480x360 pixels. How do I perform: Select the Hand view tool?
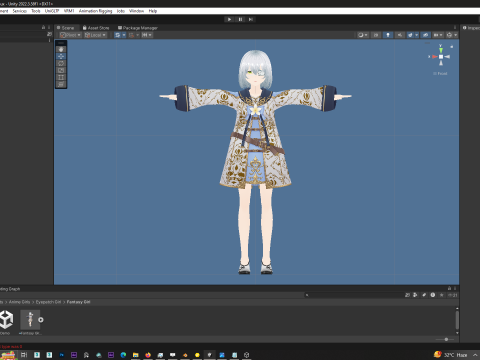coord(61,49)
